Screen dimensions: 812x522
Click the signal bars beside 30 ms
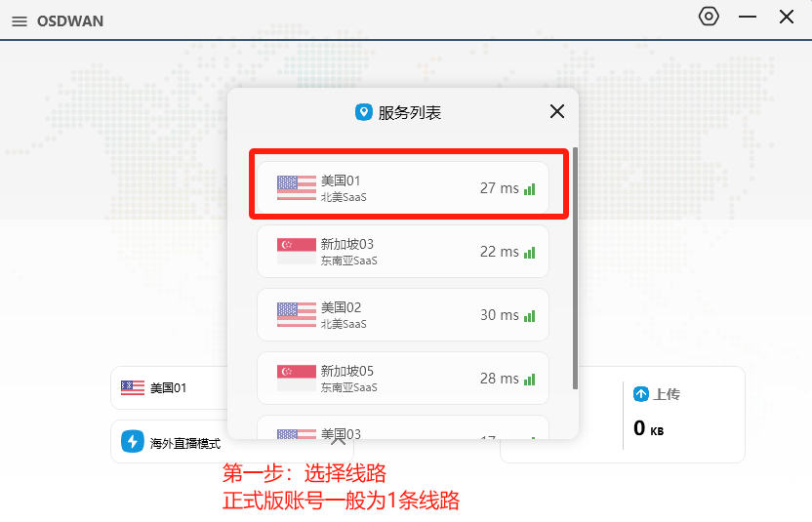529,316
